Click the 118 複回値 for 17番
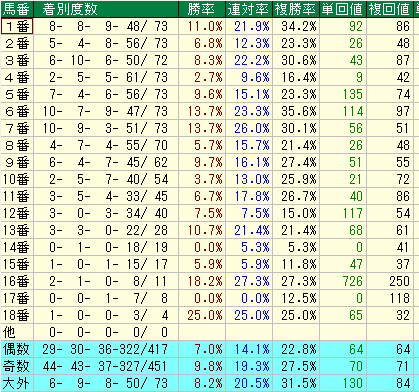The image size is (419, 392). (400, 298)
